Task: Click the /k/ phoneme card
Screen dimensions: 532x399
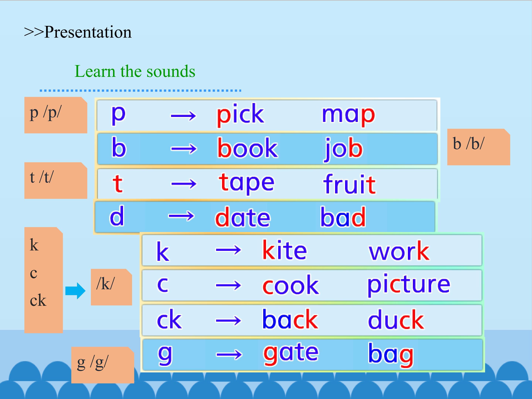Action: tap(111, 287)
